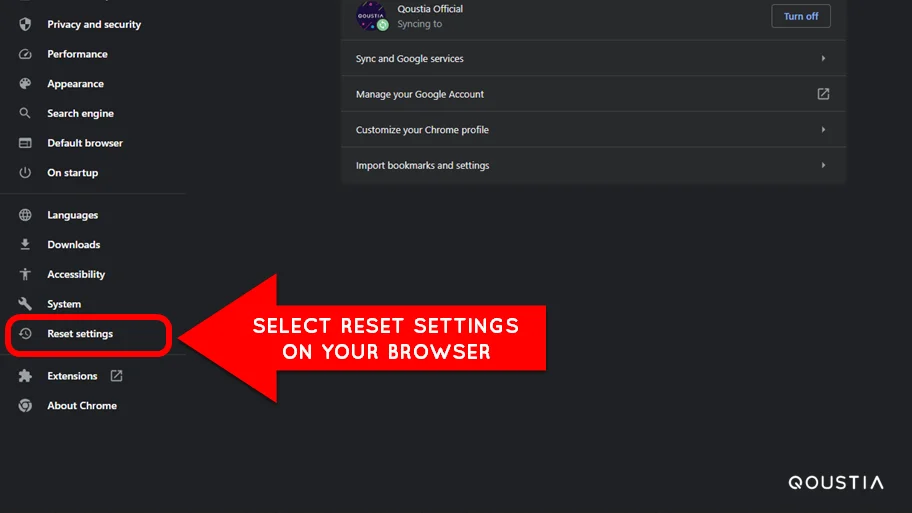912x513 pixels.
Task: Turn off sync for Qoustia Official
Action: 801,16
